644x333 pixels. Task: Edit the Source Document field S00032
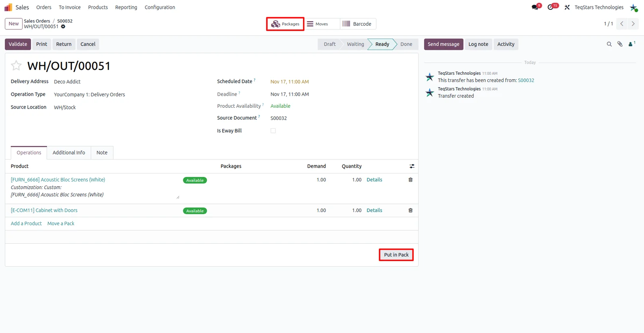(279, 118)
